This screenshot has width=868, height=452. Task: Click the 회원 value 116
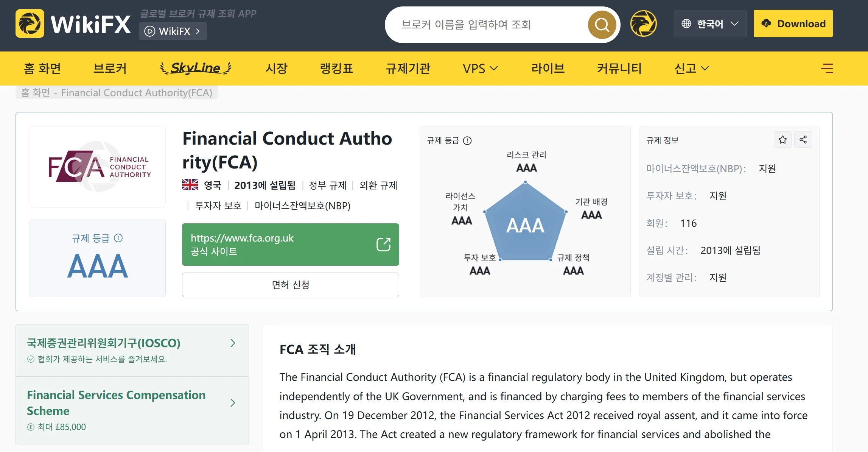coord(688,223)
